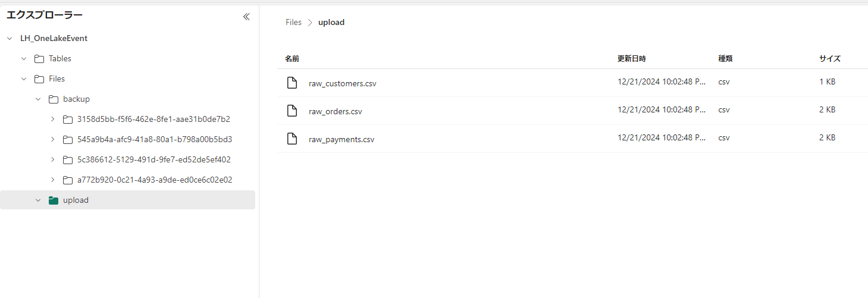Image resolution: width=868 pixels, height=298 pixels.
Task: Open raw_payments.csv file name
Action: pos(341,139)
